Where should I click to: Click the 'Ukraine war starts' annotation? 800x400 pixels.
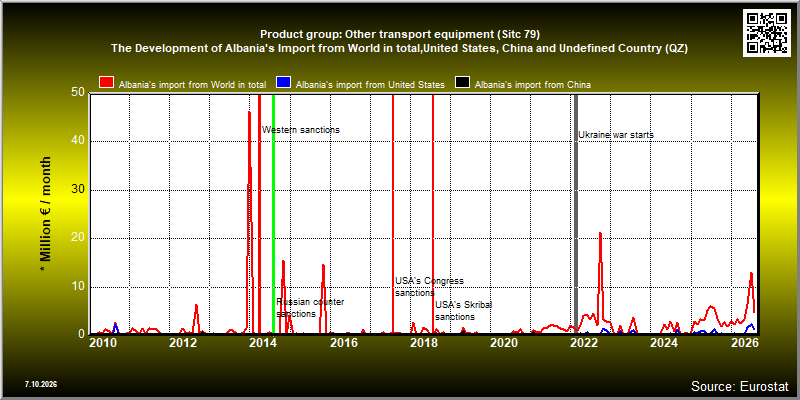pos(616,135)
